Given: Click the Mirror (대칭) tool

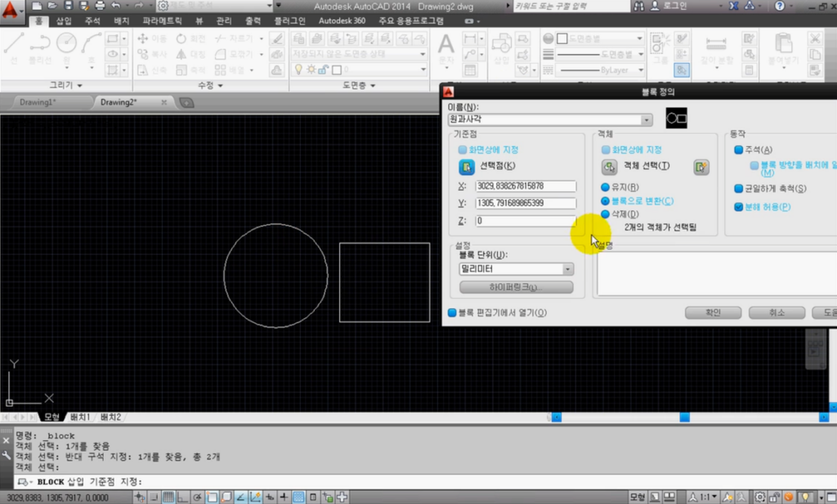Looking at the screenshot, I should [190, 55].
